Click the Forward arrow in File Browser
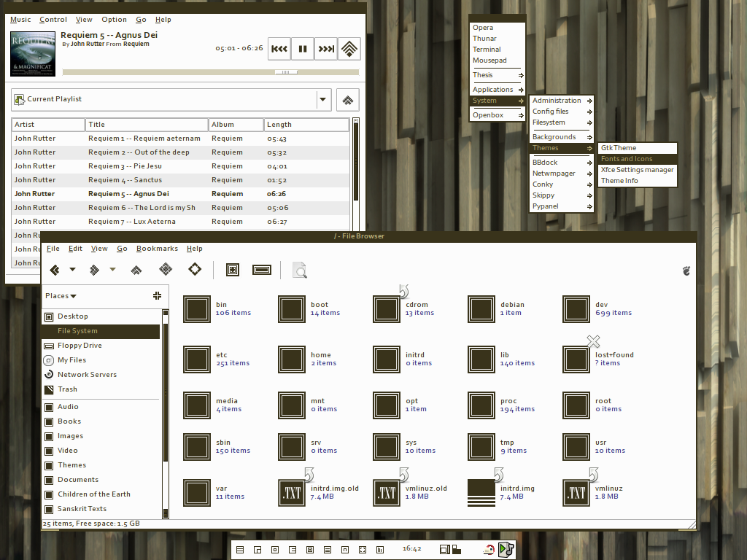 [94, 270]
